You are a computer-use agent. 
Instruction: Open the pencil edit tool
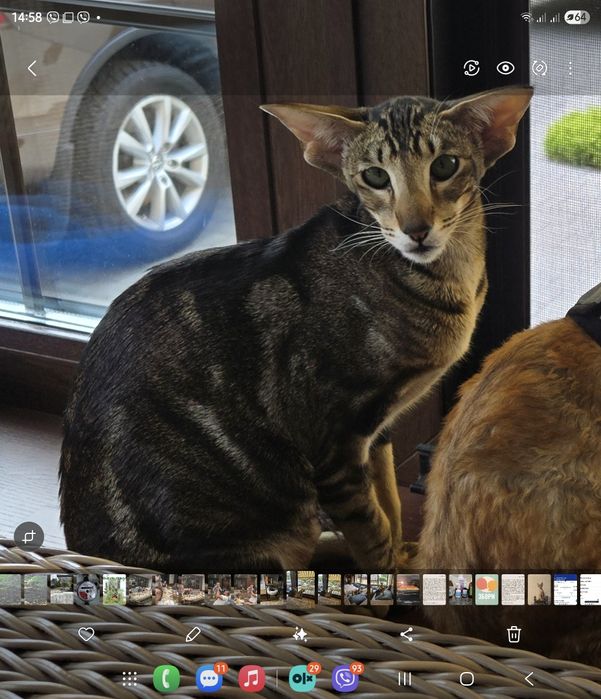coord(193,634)
